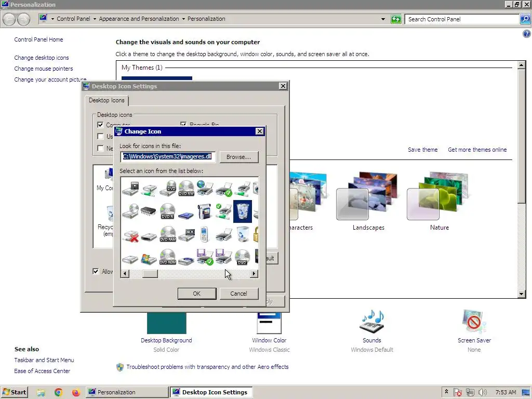Select the Windows logo system drive icon

(x=149, y=259)
